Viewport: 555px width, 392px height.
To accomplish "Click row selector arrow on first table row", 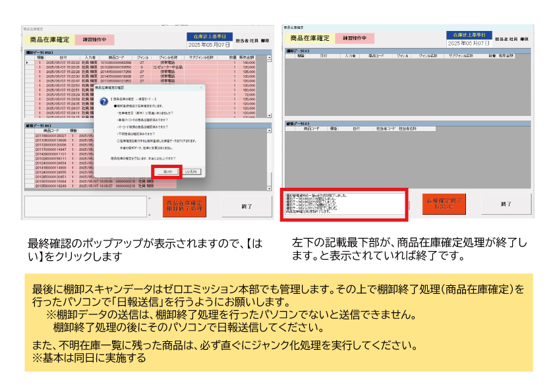I will [x=27, y=63].
